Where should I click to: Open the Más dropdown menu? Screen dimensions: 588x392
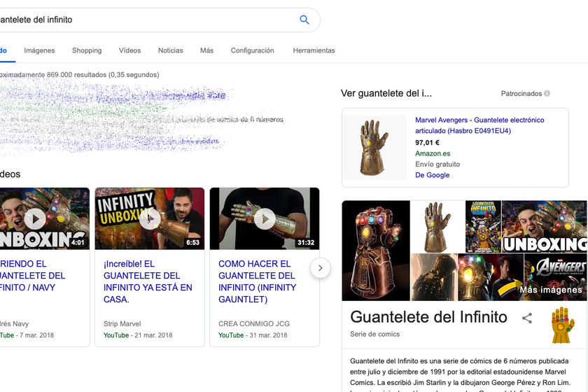pyautogui.click(x=206, y=50)
